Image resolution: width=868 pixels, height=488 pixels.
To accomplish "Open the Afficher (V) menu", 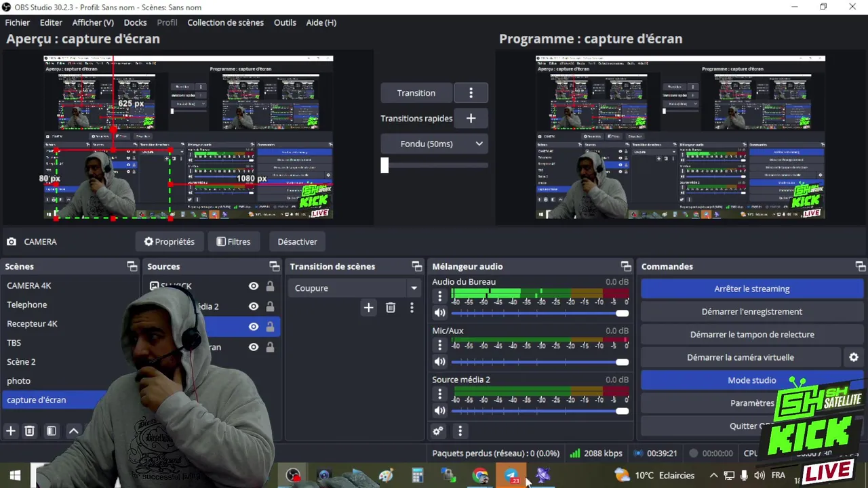I will coord(93,22).
